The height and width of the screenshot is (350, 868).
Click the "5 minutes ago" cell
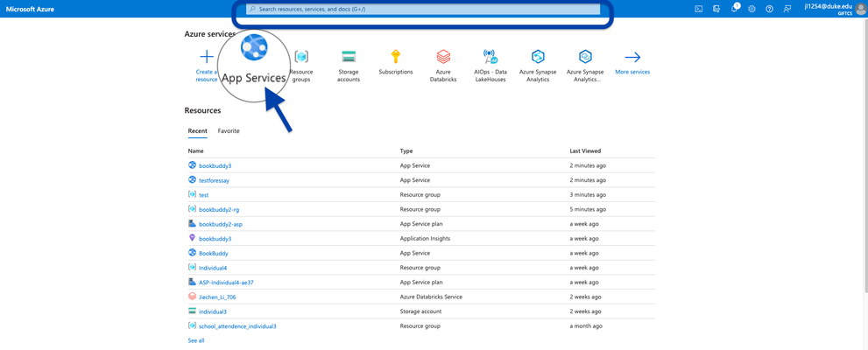coord(588,209)
